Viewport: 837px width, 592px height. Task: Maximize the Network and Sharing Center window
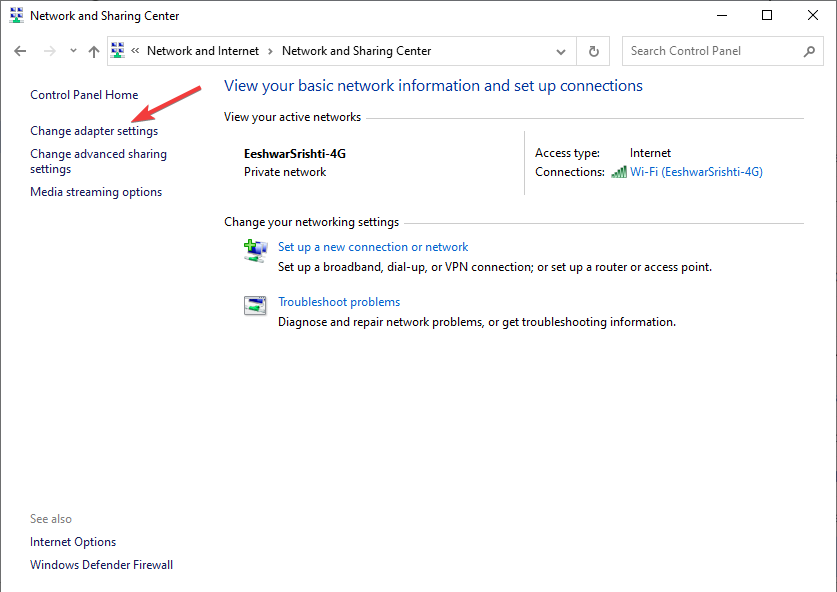pos(767,15)
